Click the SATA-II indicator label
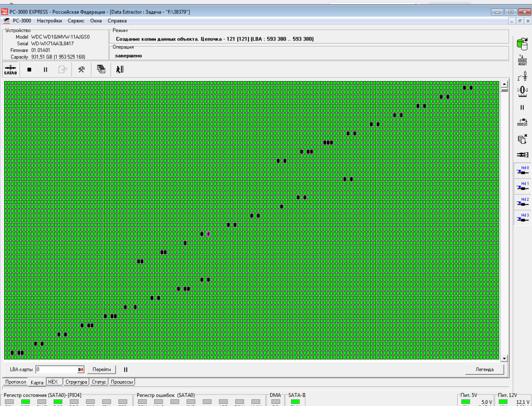The height and width of the screenshot is (406, 532). click(297, 395)
